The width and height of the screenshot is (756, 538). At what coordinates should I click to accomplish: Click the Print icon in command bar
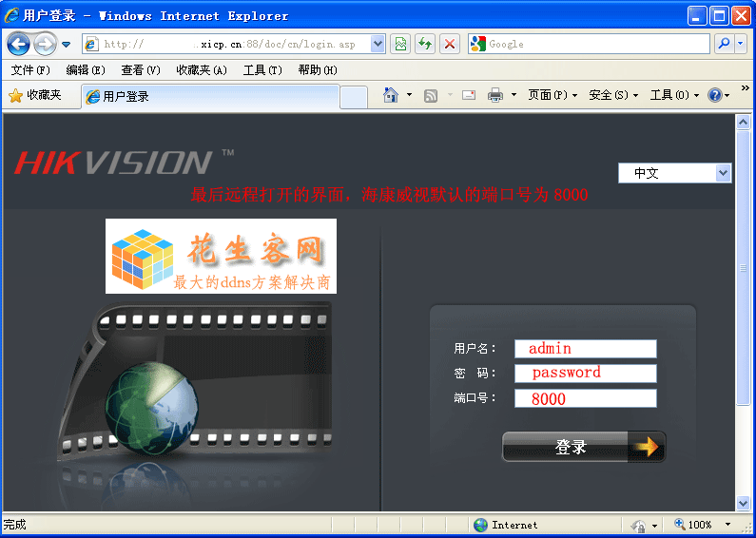[x=494, y=95]
